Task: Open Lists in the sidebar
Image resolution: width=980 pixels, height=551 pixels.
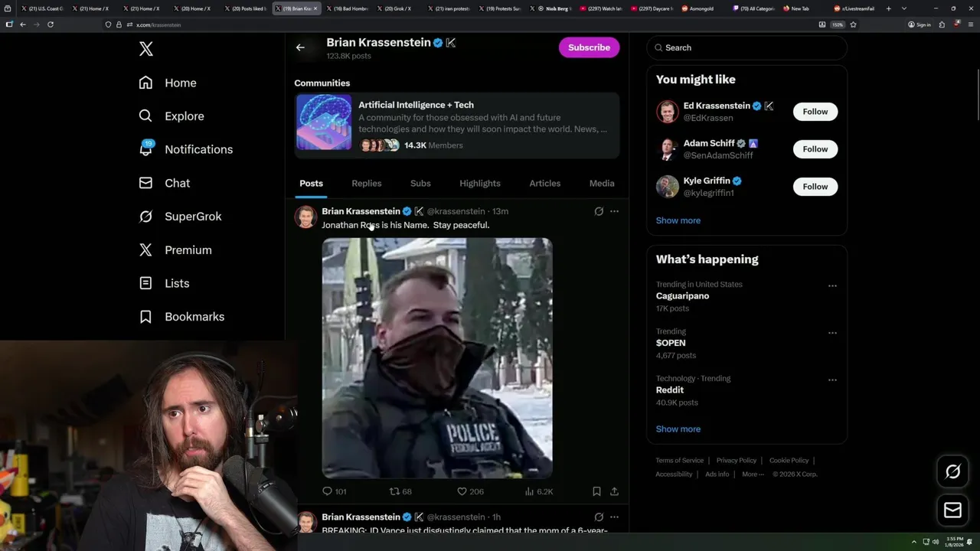Action: coord(164,283)
